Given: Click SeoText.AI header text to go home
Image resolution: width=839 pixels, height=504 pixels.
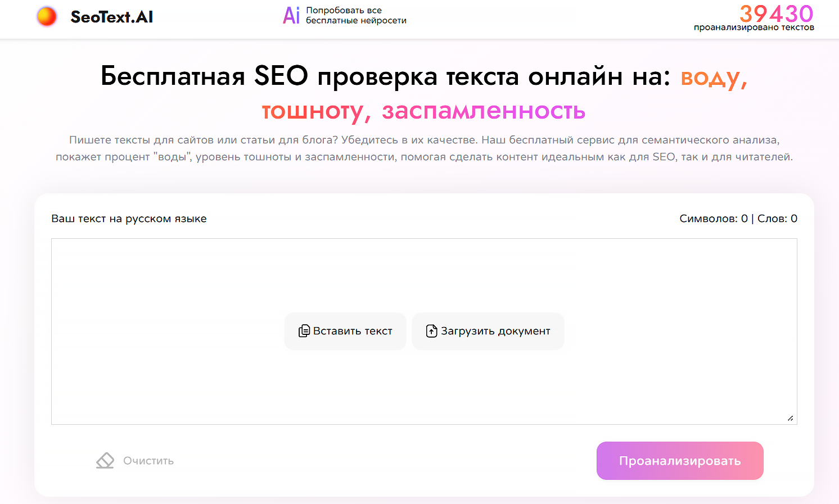Looking at the screenshot, I should (111, 16).
